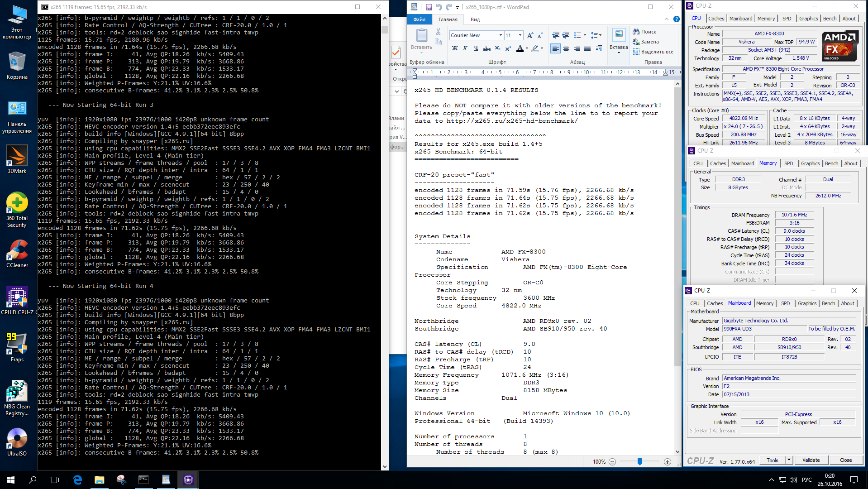Toggle bold (Ж) formatting in WordPad
This screenshot has height=489, width=868.
[x=455, y=48]
